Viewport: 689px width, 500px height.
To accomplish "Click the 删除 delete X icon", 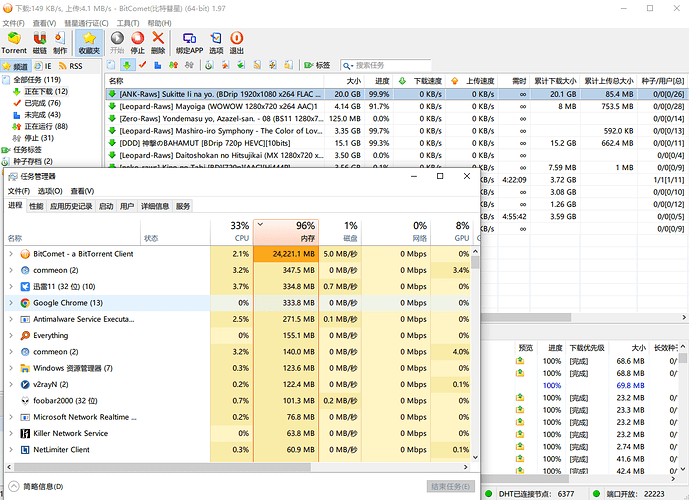I will (x=158, y=43).
